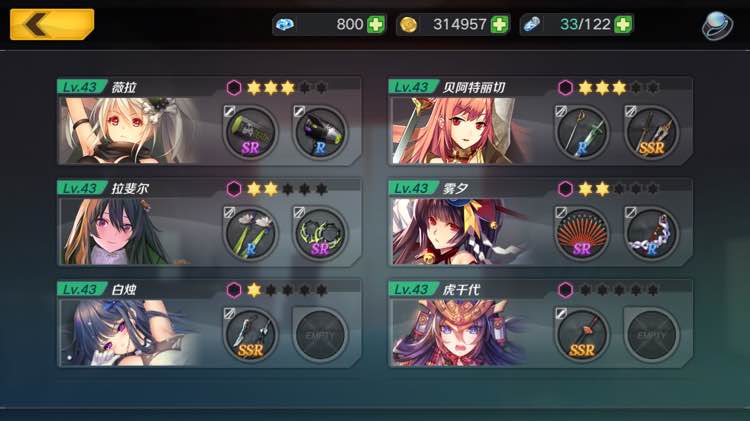Tap 白烛's EMPTY equipment slot
Viewport: 750px width, 421px height.
pos(320,335)
